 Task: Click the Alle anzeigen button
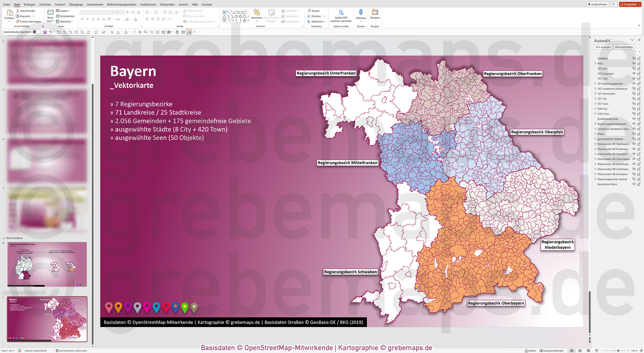pos(603,47)
